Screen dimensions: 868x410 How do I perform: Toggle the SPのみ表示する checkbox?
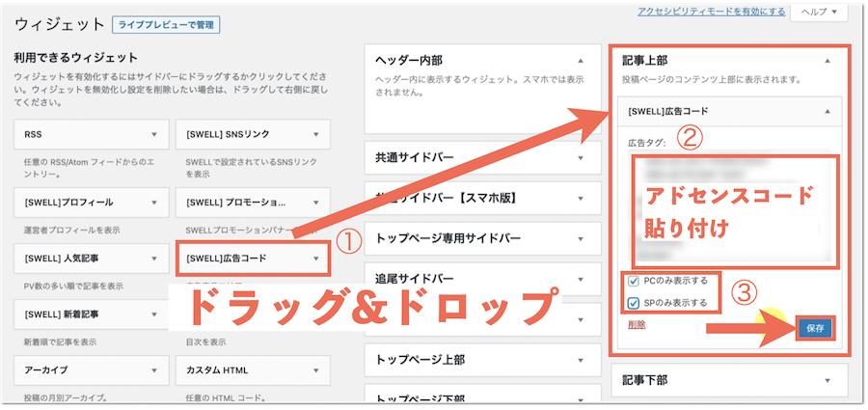click(633, 303)
